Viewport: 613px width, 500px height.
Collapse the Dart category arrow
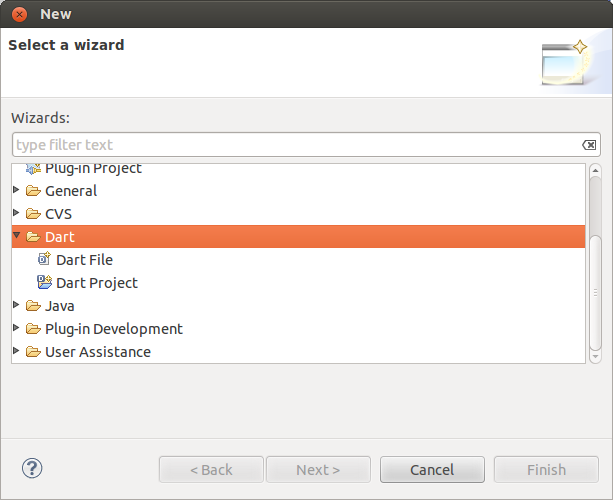click(17, 236)
